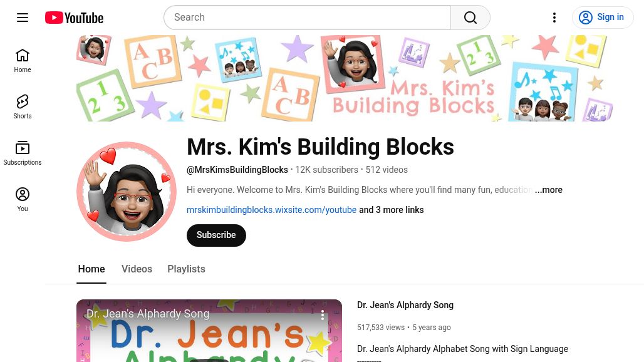Expand channel description with ...more
This screenshot has height=362, width=644.
tap(548, 190)
